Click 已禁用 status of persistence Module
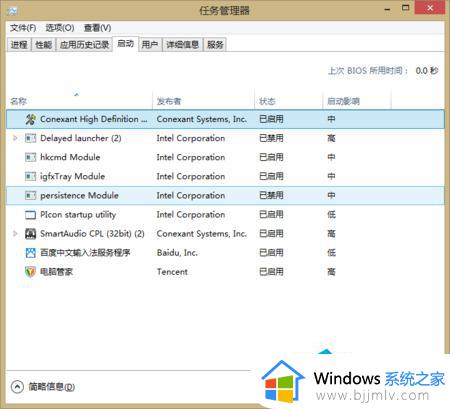Image resolution: width=450 pixels, height=409 pixels. pos(271,195)
